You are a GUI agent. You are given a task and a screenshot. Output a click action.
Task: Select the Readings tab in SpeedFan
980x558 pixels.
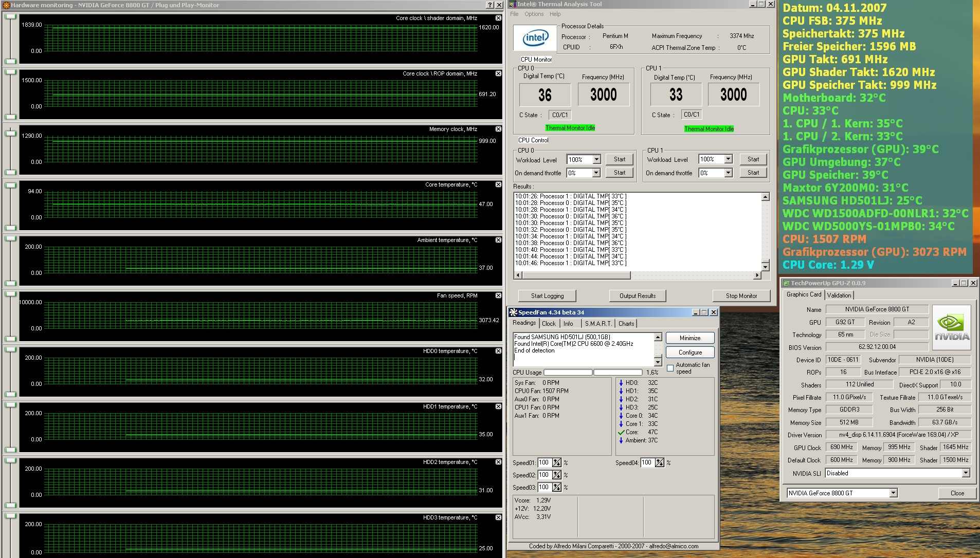(x=524, y=323)
